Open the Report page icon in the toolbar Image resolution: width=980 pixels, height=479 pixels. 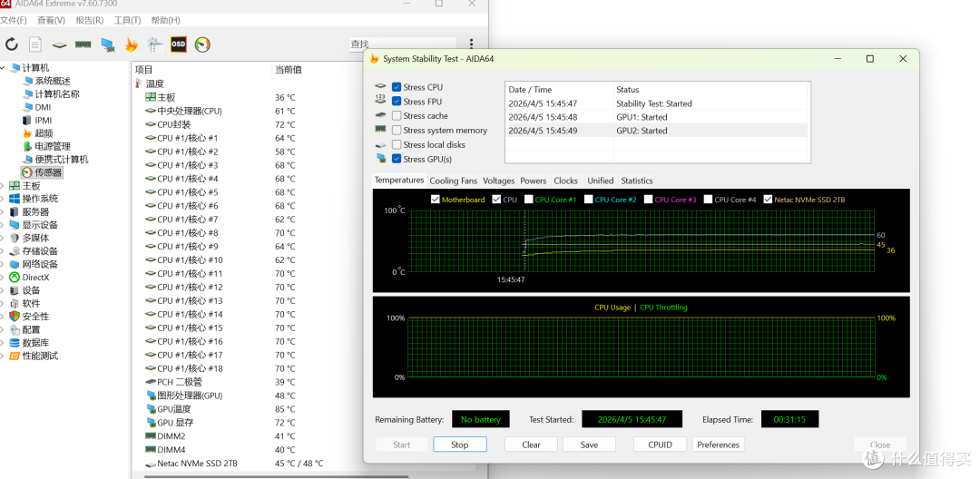35,44
